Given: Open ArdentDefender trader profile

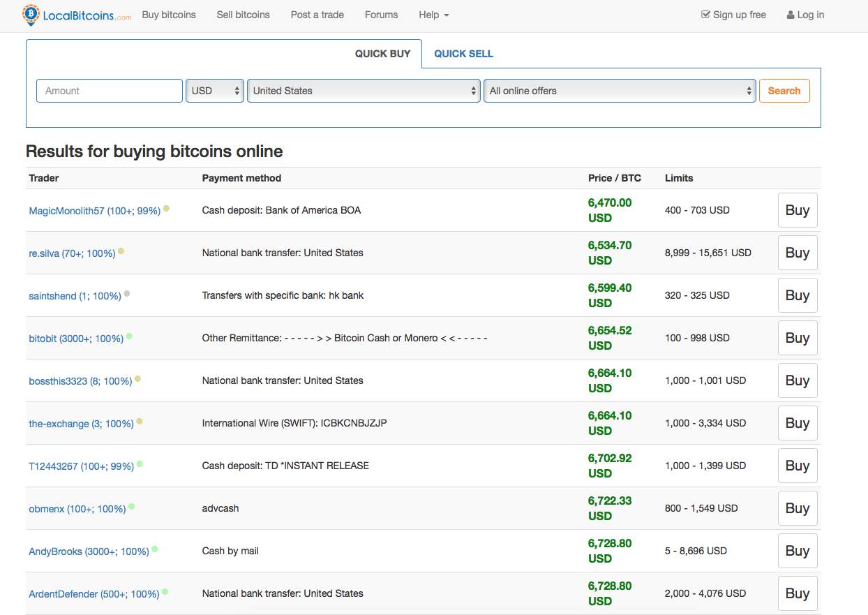Looking at the screenshot, I should [x=94, y=594].
